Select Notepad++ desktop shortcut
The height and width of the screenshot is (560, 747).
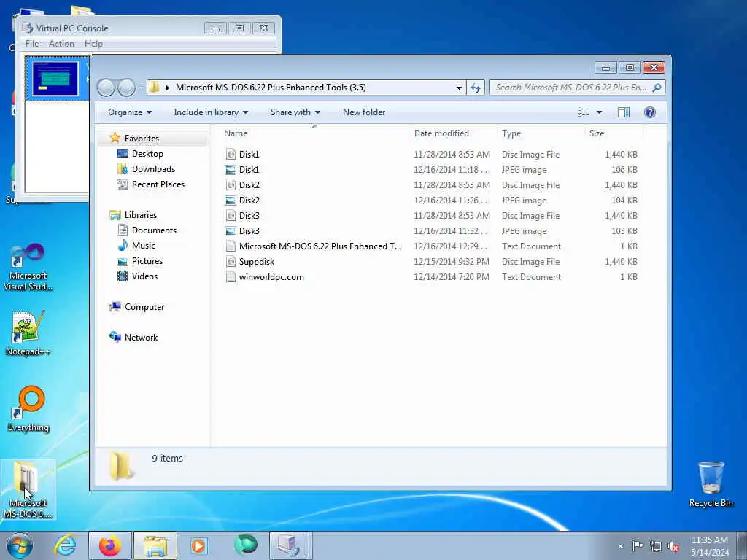[28, 332]
